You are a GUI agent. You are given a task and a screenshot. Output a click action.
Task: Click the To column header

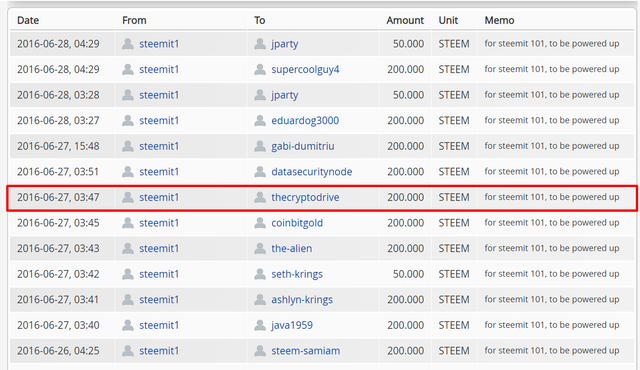point(260,20)
